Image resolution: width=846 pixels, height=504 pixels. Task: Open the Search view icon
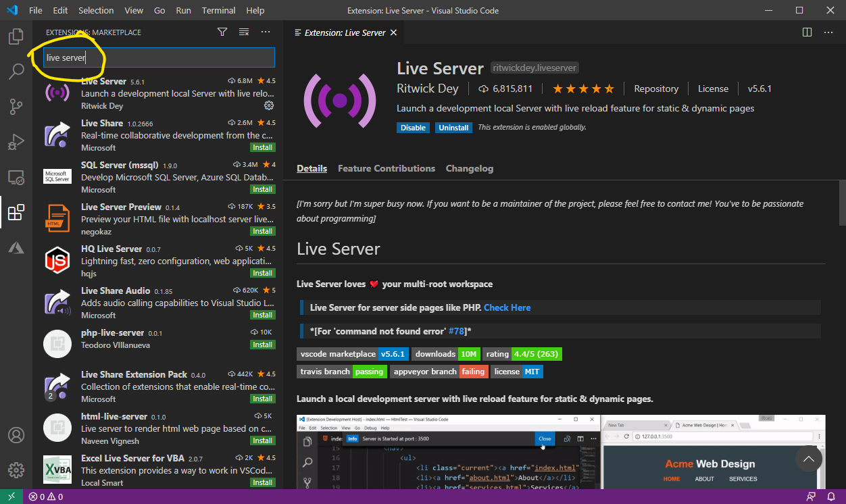(x=16, y=72)
